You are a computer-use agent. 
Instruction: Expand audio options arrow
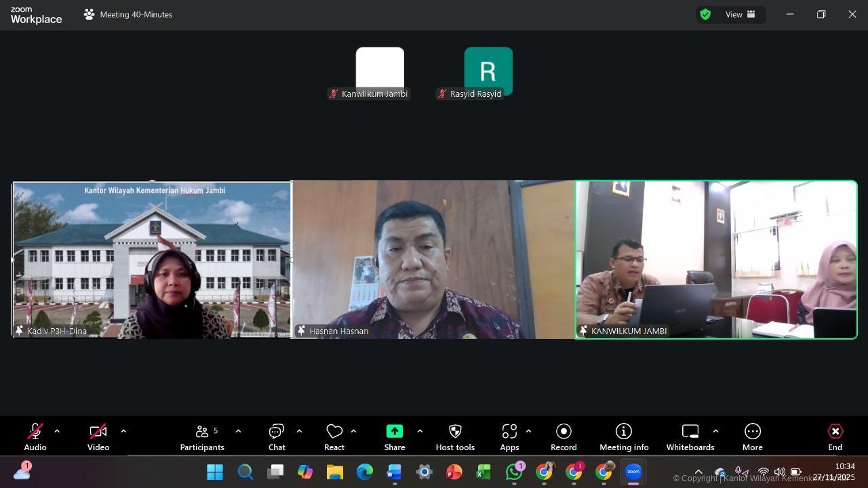coord(57,431)
